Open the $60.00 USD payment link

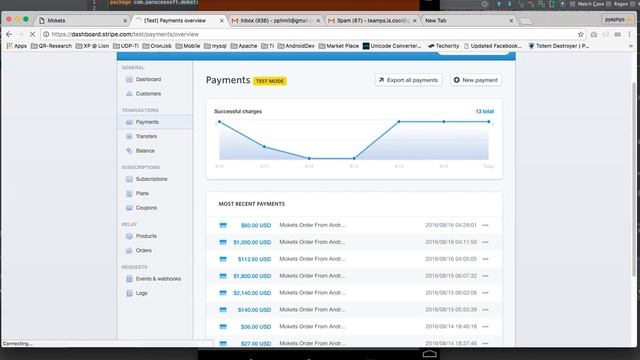pos(256,225)
